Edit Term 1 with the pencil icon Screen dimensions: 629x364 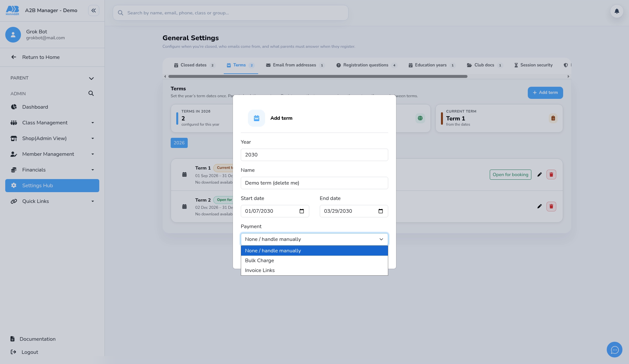539,175
